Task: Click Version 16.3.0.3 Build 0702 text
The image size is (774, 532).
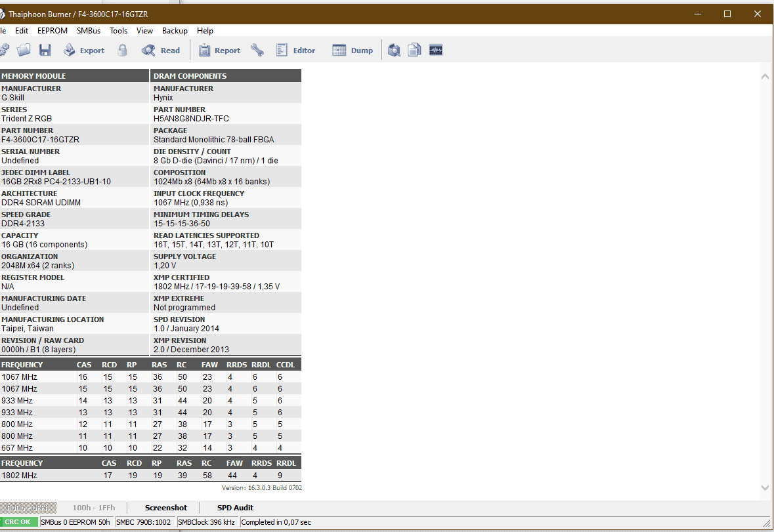Action: coord(262,487)
